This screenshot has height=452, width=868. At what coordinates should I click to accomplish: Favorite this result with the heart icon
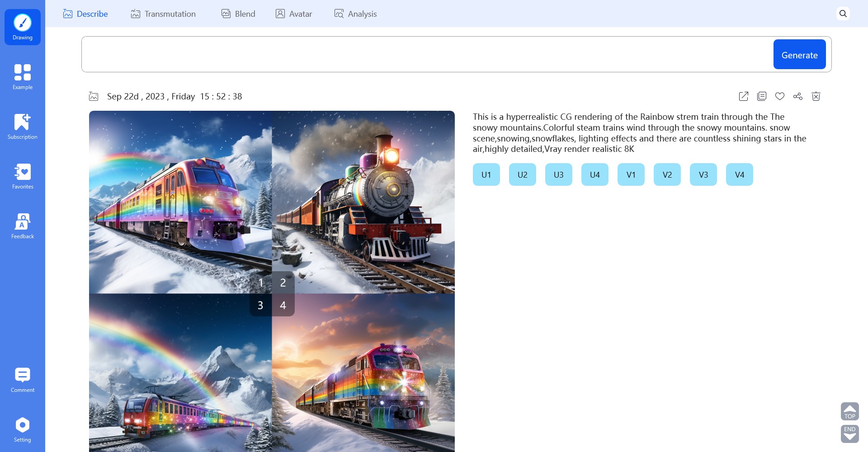tap(780, 96)
